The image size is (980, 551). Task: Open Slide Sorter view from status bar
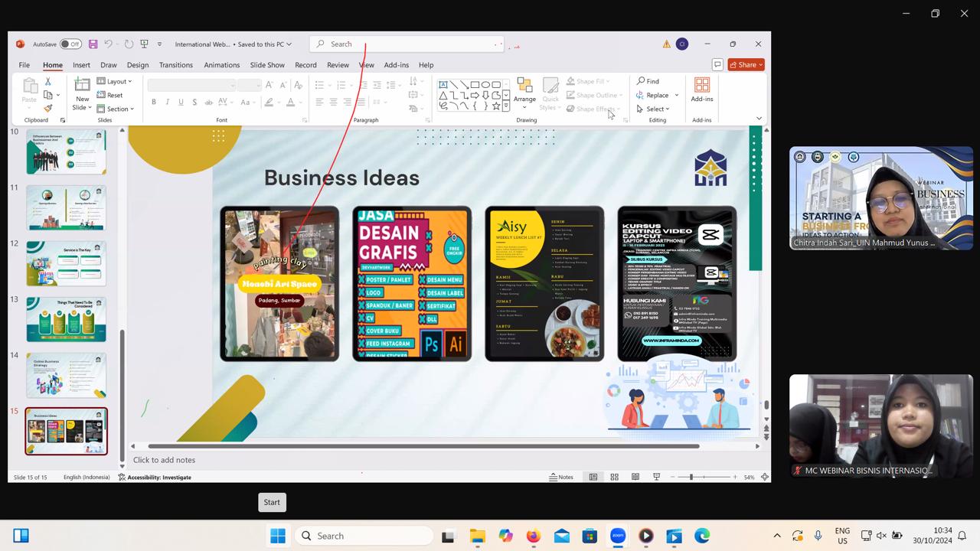[x=614, y=477]
